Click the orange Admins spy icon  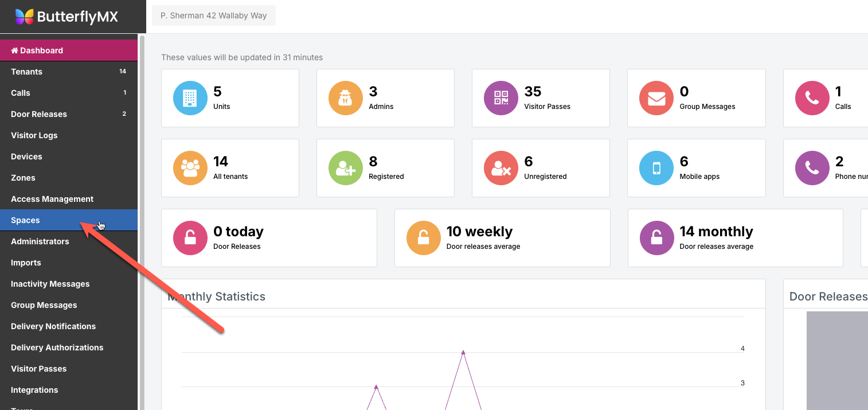pos(345,98)
